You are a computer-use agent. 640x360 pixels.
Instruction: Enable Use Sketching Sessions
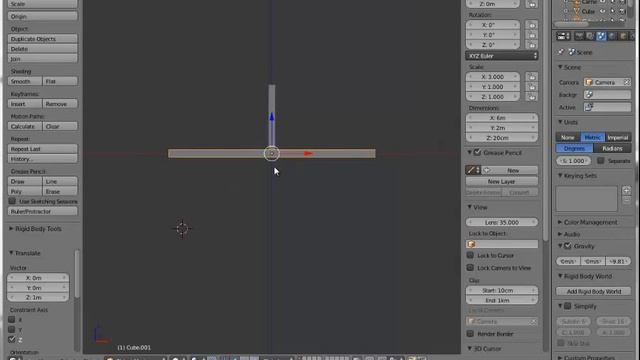12,201
